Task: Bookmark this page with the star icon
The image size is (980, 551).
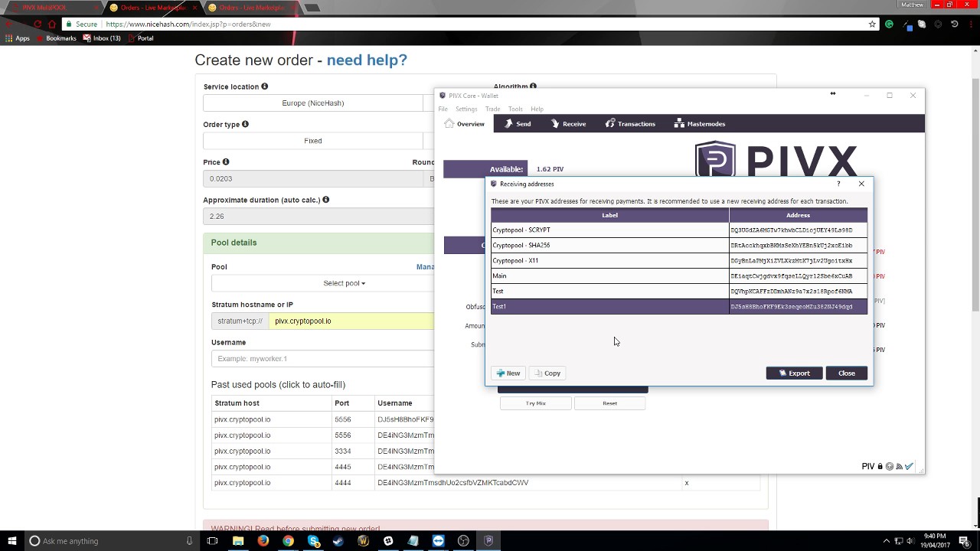Action: coord(872,24)
